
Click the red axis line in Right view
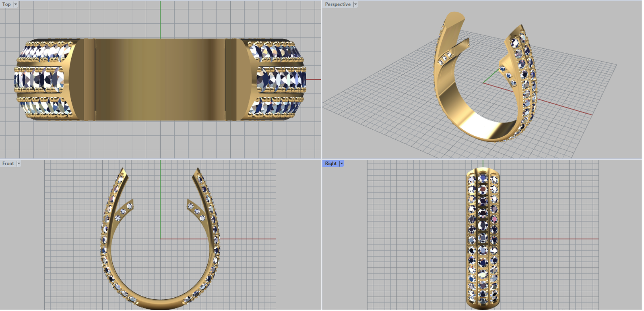[555, 239]
